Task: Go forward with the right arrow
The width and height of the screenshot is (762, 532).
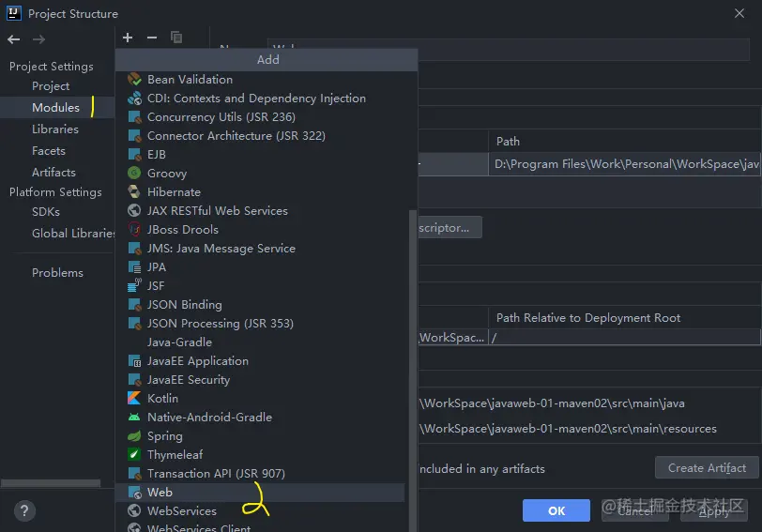Action: pyautogui.click(x=38, y=39)
